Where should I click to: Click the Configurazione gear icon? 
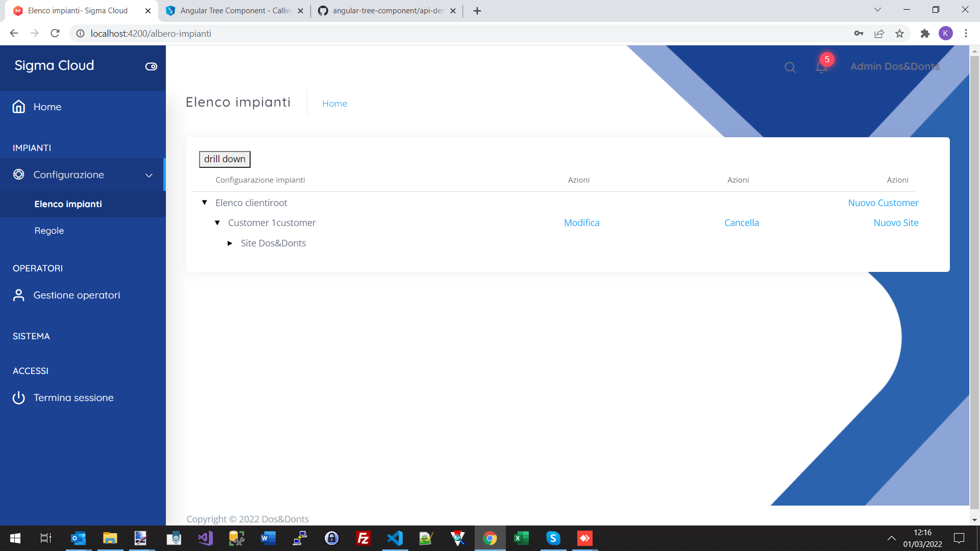coord(19,174)
